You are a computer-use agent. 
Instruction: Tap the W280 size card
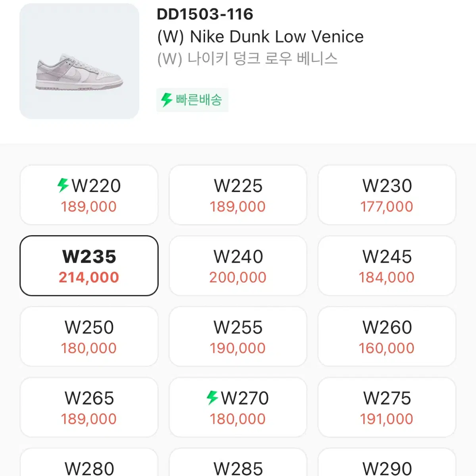point(89,462)
